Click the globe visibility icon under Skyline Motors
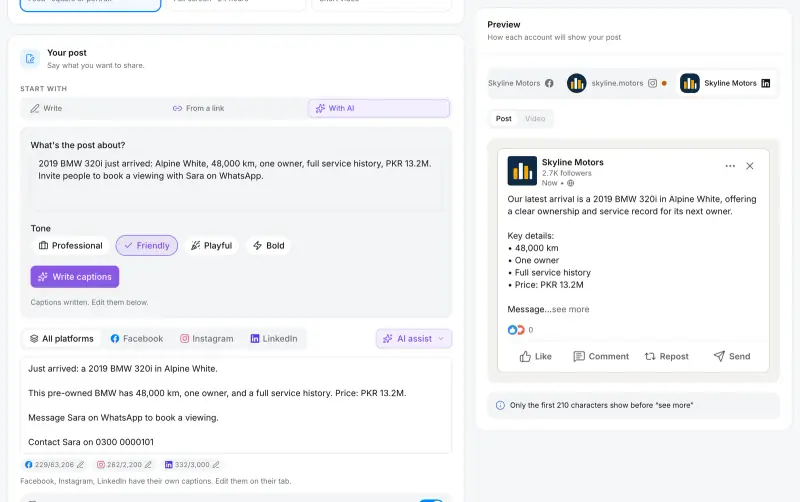Viewport: 800px width, 502px height. 570,183
